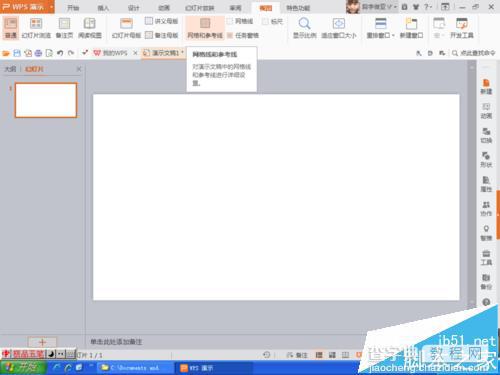Open the 属性 properties sidebar icon
Image resolution: width=500 pixels, height=375 pixels.
(486, 184)
